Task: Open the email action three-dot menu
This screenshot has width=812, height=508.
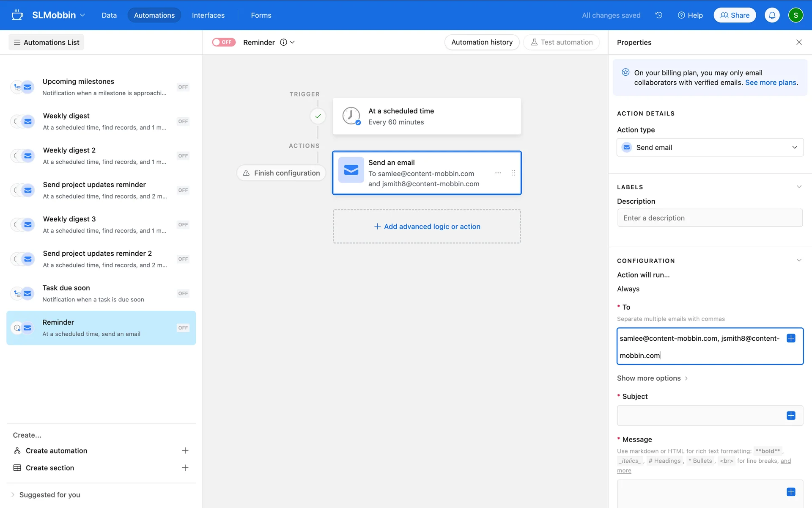Action: coord(498,173)
